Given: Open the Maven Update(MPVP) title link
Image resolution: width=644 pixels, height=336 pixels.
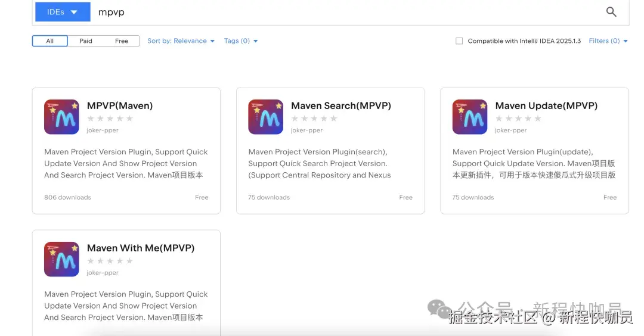Looking at the screenshot, I should [x=546, y=106].
